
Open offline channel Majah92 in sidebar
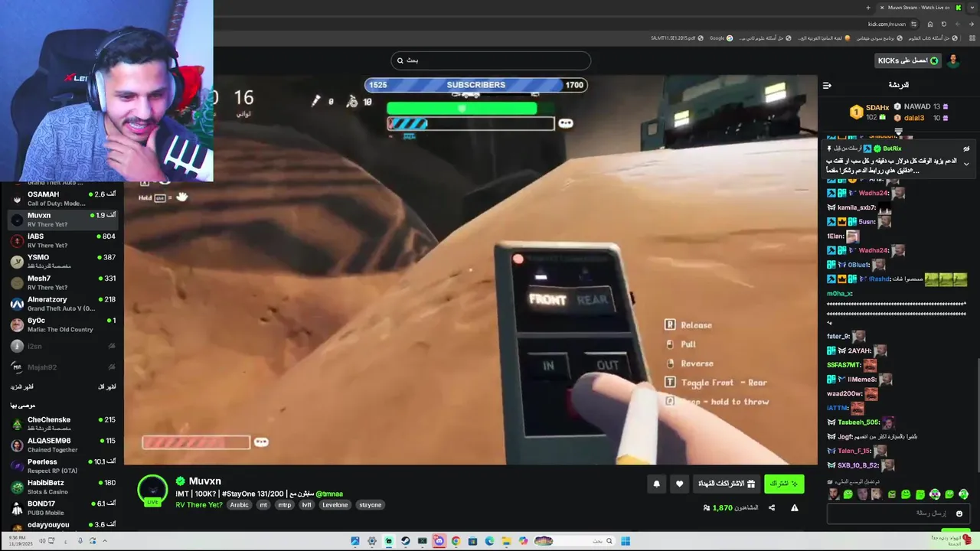click(62, 367)
